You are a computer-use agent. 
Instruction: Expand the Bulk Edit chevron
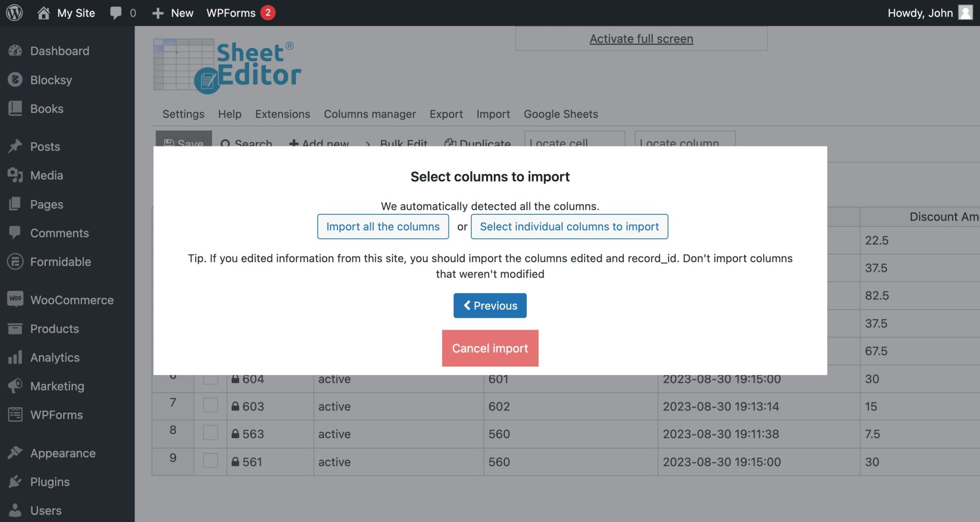tap(367, 144)
